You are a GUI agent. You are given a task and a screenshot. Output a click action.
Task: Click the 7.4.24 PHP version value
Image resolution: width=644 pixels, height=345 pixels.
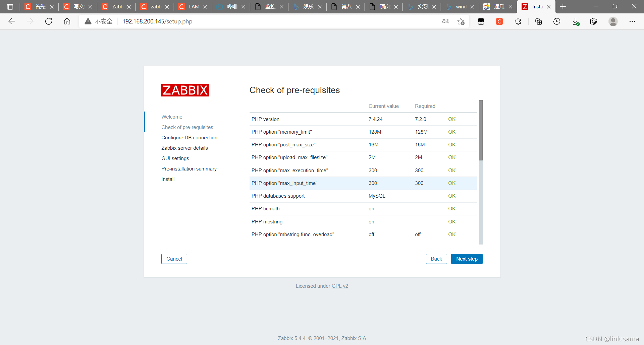[x=376, y=119]
